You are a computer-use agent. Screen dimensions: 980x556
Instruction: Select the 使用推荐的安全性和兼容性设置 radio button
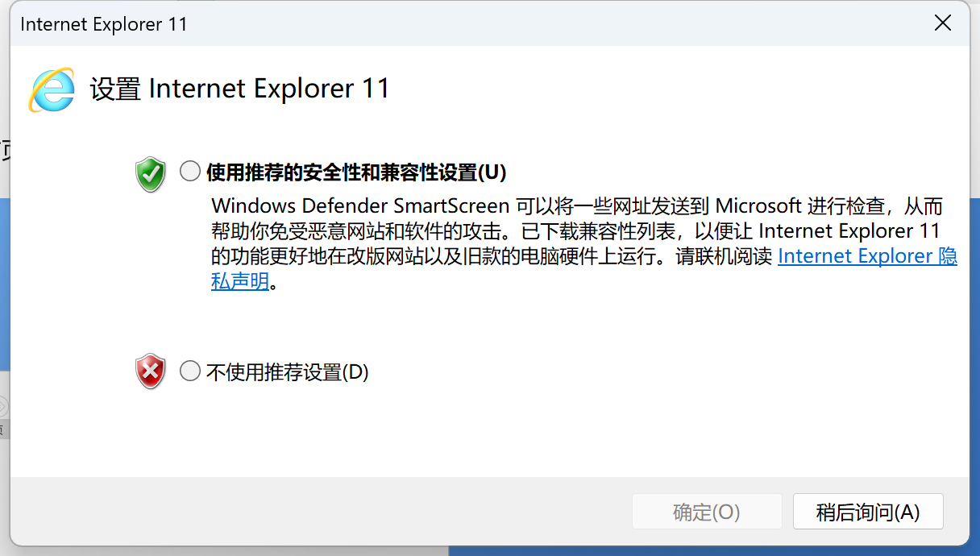pyautogui.click(x=190, y=171)
